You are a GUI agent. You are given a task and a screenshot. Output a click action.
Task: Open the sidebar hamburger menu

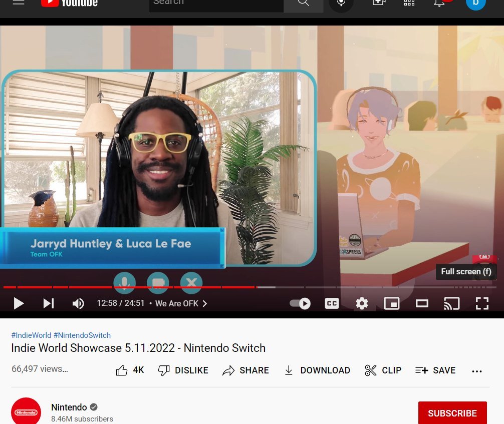click(19, 3)
